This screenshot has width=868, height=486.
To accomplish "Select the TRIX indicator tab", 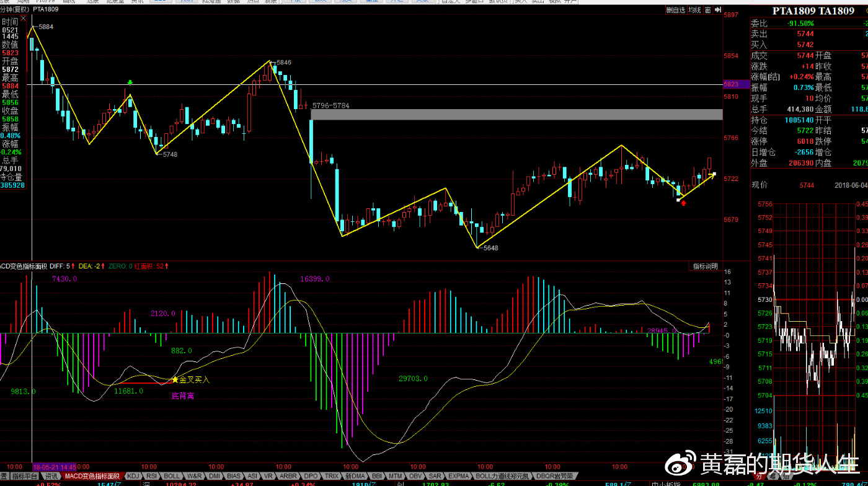I will (x=332, y=476).
